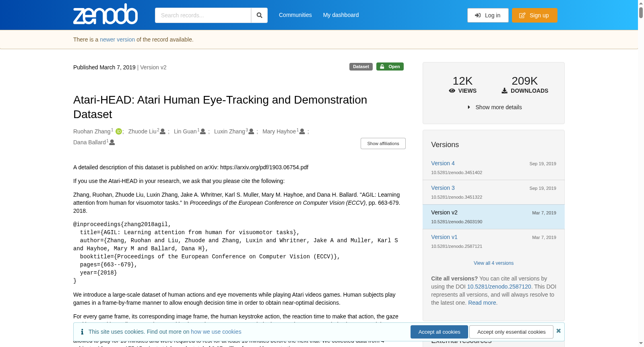Open My dashboard in the header

point(341,15)
